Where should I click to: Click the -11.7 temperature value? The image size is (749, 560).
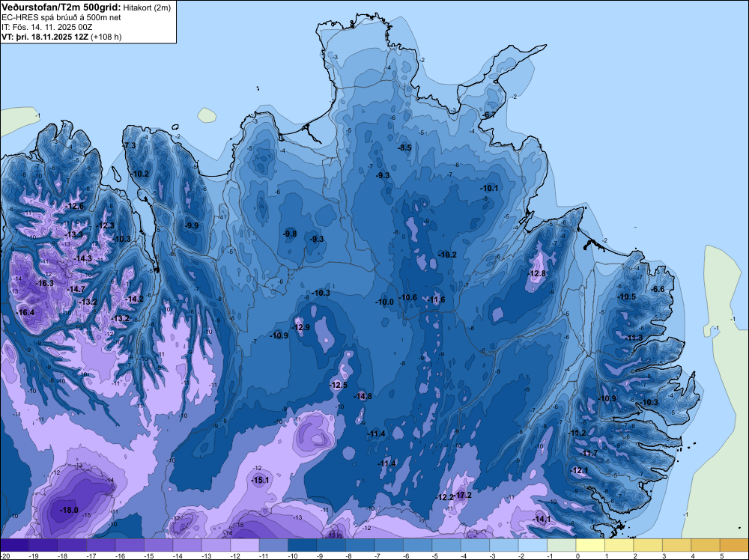click(x=590, y=453)
